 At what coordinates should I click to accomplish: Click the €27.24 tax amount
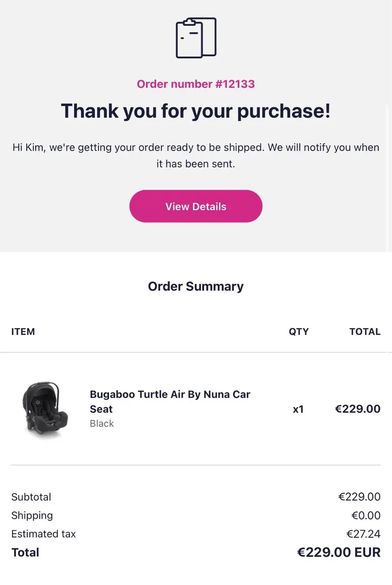pos(363,534)
